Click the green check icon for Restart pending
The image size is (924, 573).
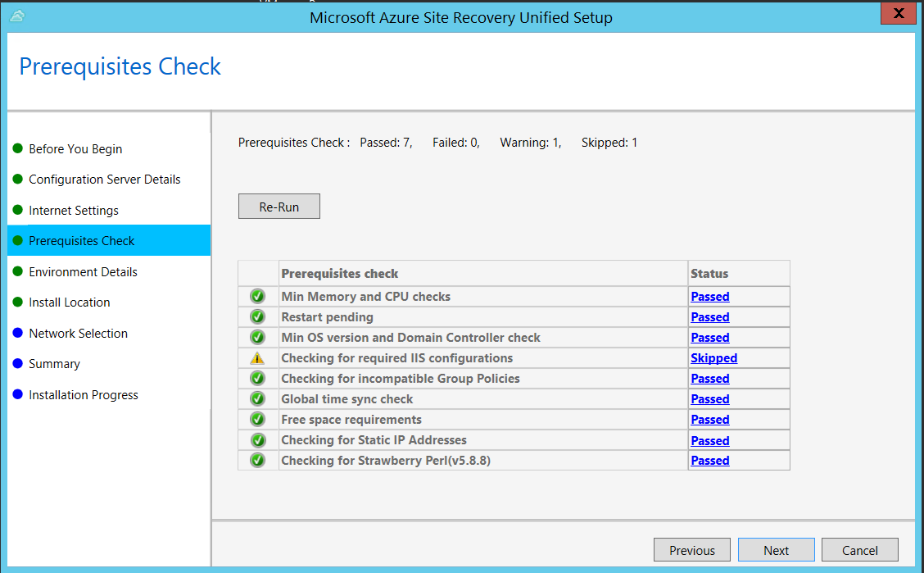click(x=257, y=316)
